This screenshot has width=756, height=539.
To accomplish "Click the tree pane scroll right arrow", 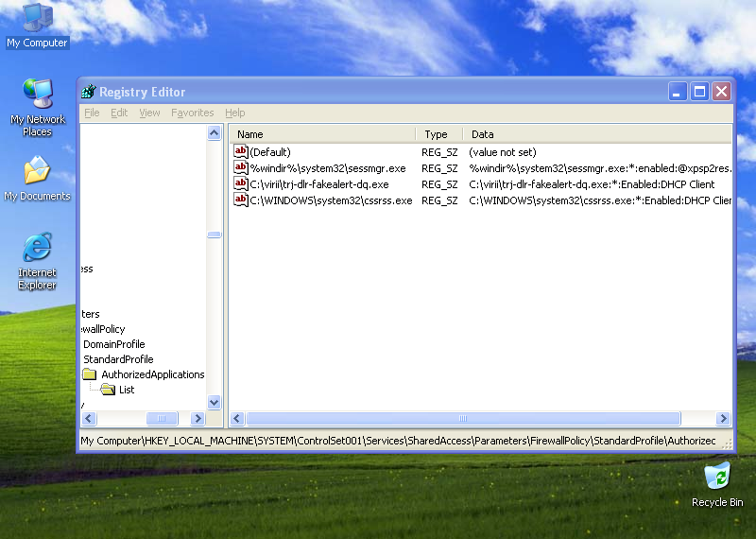I will pyautogui.click(x=198, y=418).
